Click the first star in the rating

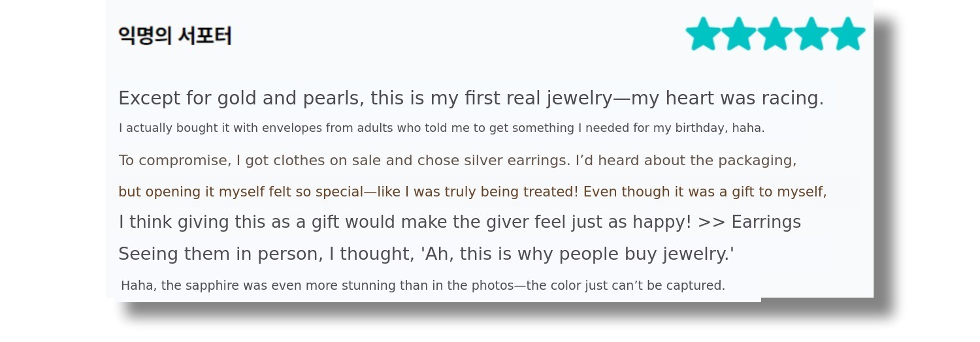click(703, 34)
